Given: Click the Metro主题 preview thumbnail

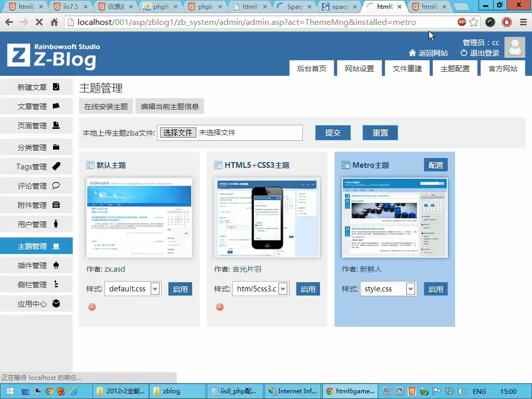Looking at the screenshot, I should (395, 218).
